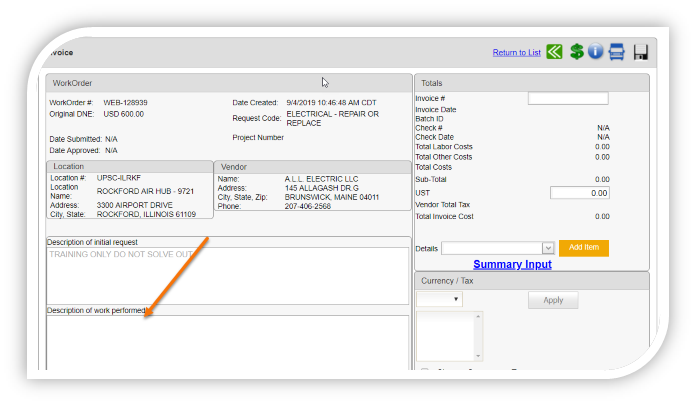This screenshot has height=406, width=696.
Task: Expand the Details dropdown
Action: (x=498, y=248)
